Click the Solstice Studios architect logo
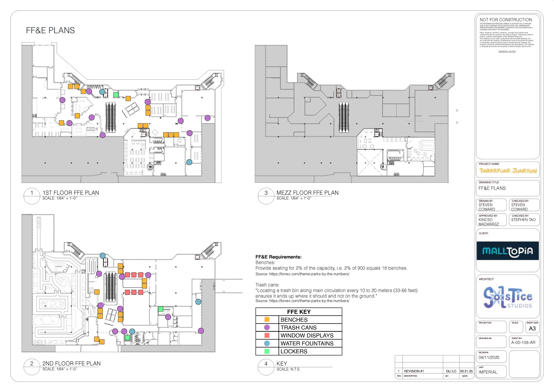 [x=507, y=297]
